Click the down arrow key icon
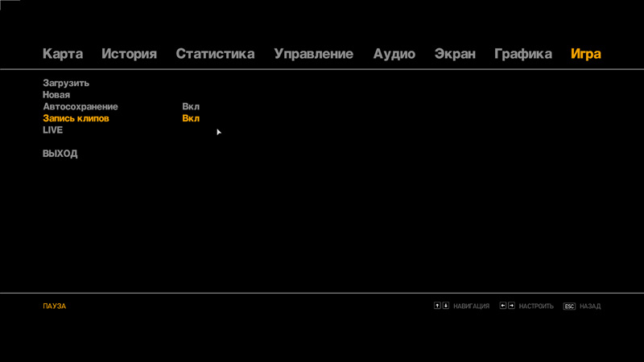The image size is (644, 362). pos(446,306)
